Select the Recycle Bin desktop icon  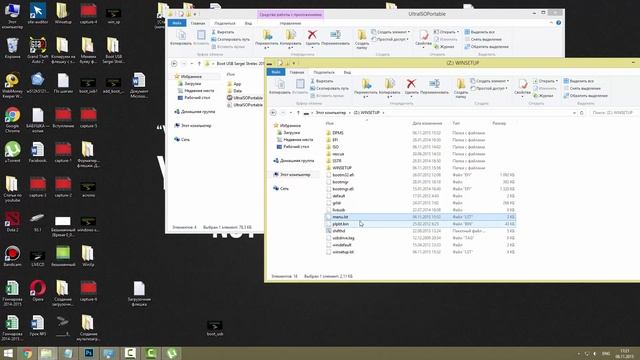12,48
